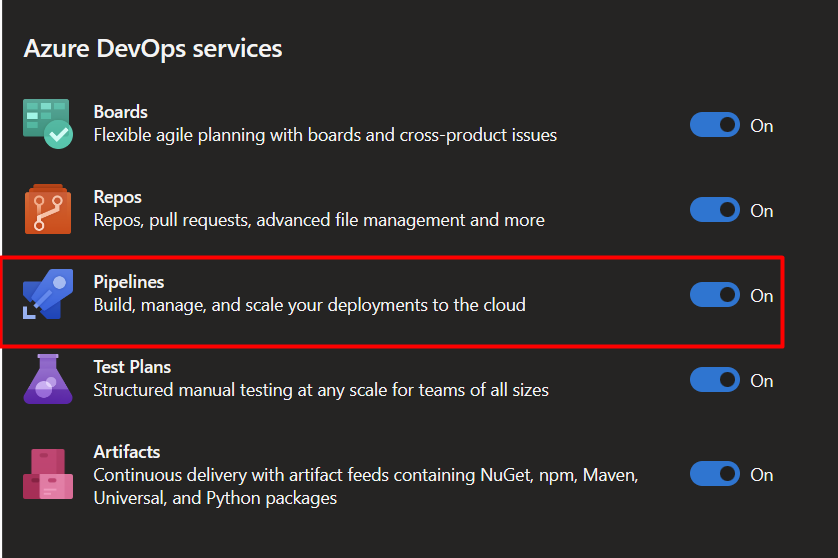Click the Pipelines rocket icon
Viewport: 838px width, 558px height.
(48, 294)
